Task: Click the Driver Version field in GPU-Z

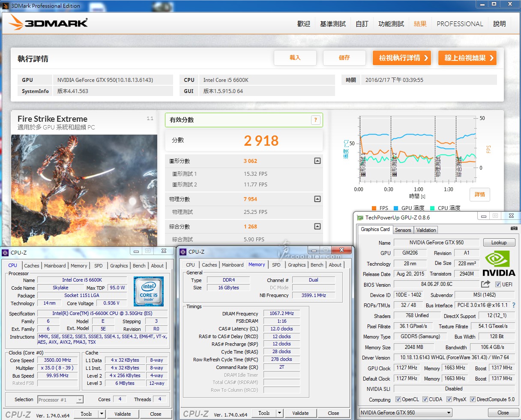Action: coord(454,357)
